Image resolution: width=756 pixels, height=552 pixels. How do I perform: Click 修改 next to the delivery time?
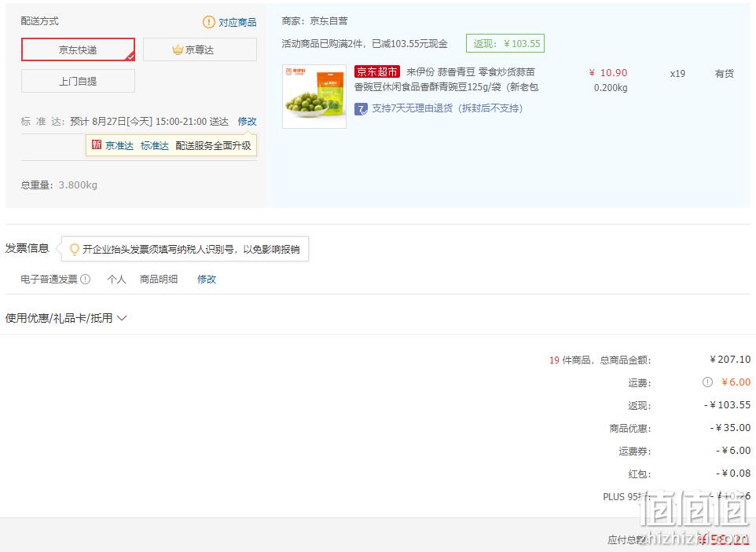point(247,122)
